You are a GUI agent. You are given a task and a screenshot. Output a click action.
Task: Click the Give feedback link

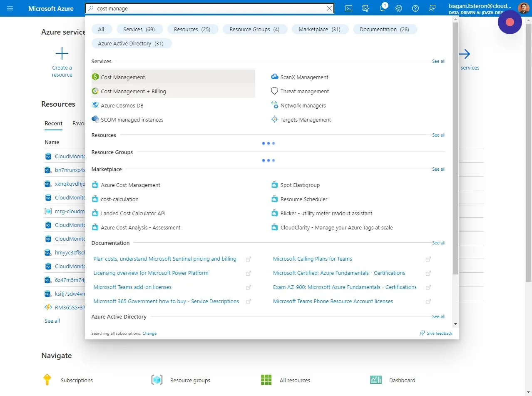click(x=436, y=333)
